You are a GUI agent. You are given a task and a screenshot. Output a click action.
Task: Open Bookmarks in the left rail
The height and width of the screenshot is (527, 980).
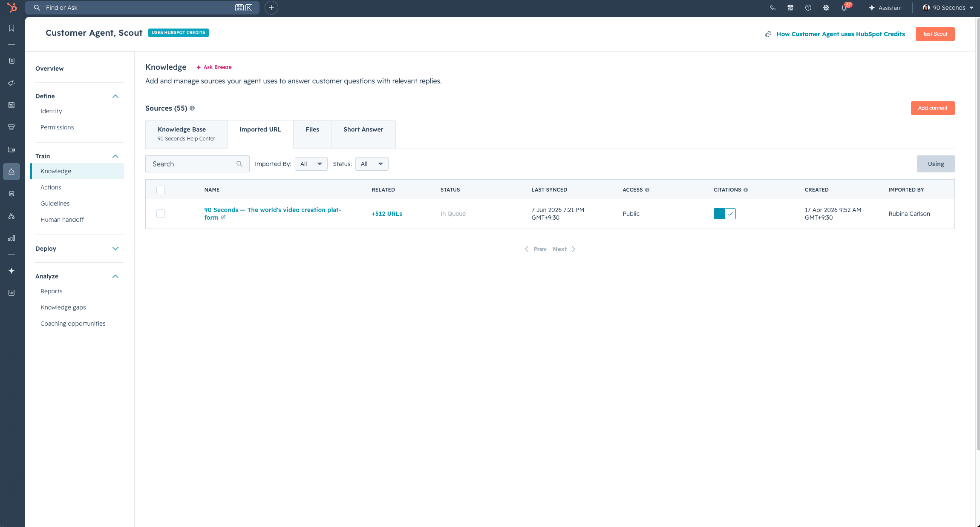[x=12, y=28]
